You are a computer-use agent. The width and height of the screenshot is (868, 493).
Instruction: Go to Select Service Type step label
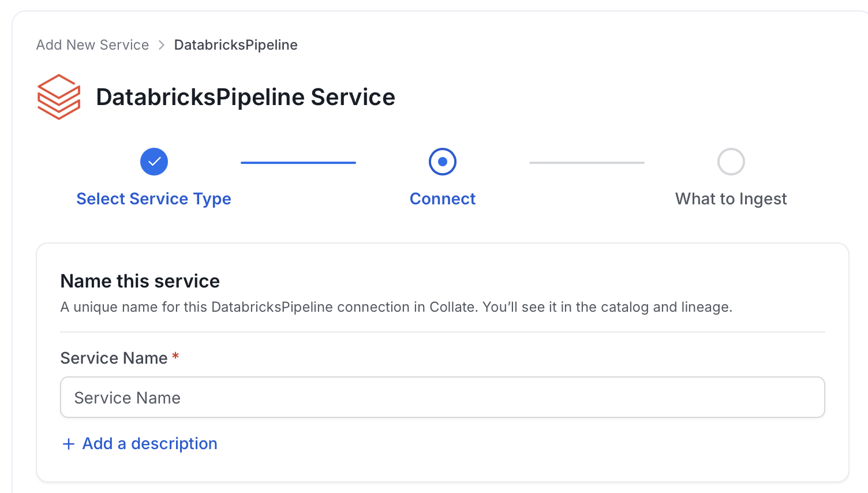point(154,199)
